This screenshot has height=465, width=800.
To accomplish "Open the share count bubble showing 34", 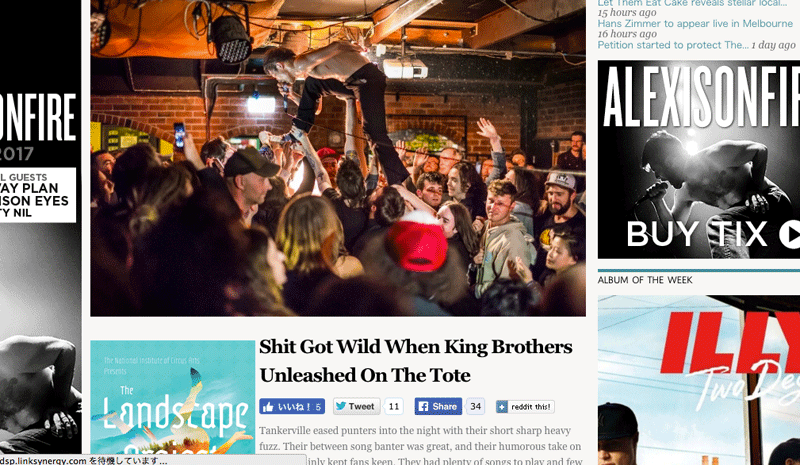I will [475, 406].
